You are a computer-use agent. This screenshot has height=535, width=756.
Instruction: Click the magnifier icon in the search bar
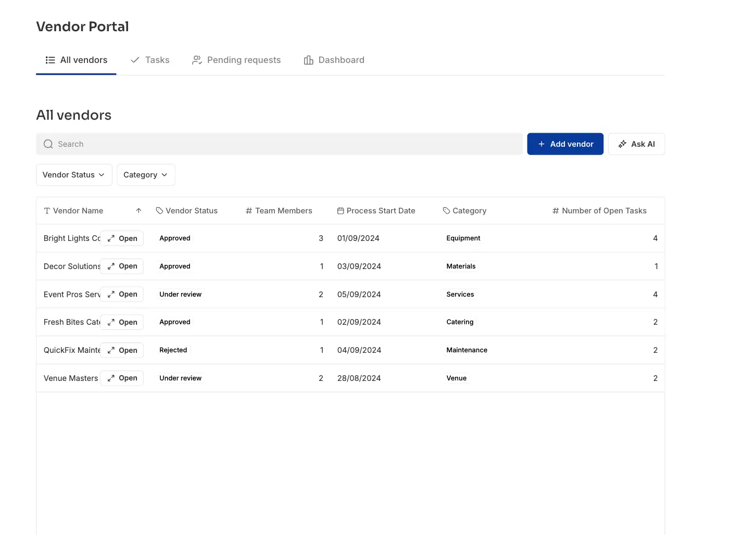[48, 144]
